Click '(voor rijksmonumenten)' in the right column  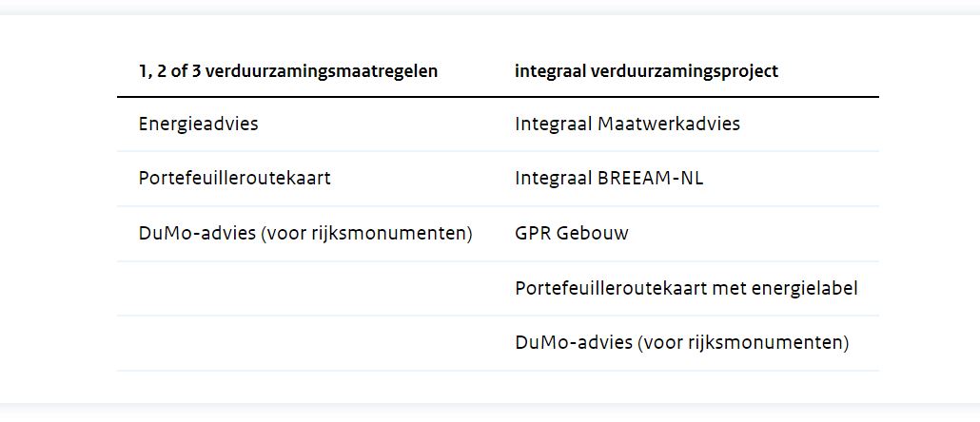[744, 343]
